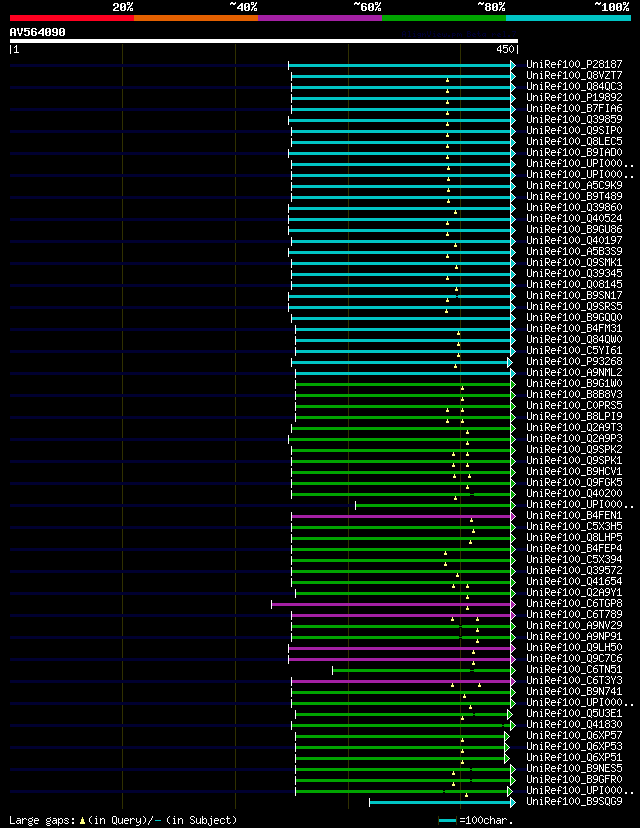Click label UniRef100_Q9SPK2
The width and height of the screenshot is (640, 828).
pyautogui.click(x=574, y=449)
